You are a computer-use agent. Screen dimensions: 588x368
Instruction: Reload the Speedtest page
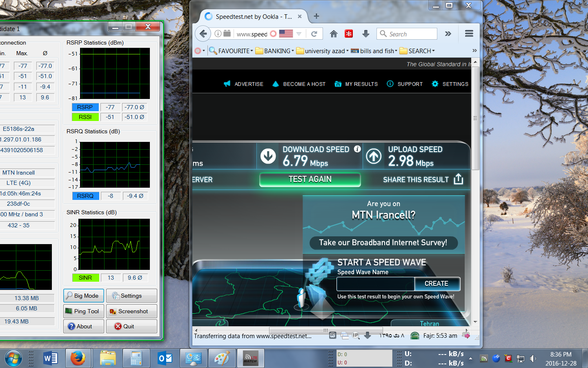click(314, 34)
